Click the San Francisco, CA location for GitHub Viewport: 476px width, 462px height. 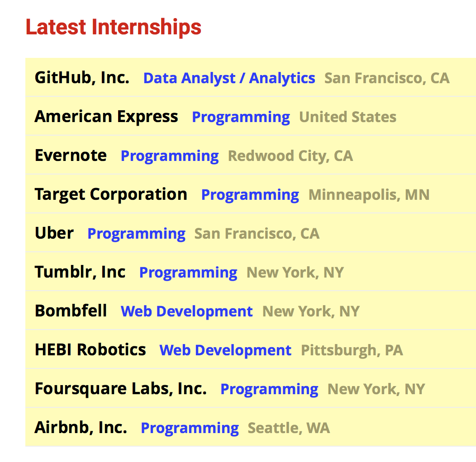pyautogui.click(x=386, y=78)
